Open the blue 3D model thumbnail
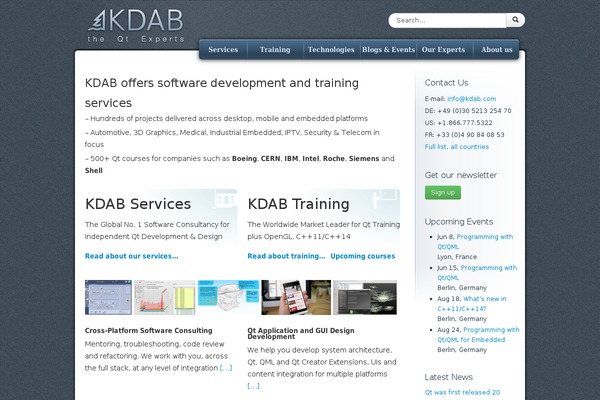600x400 pixels. click(x=228, y=297)
